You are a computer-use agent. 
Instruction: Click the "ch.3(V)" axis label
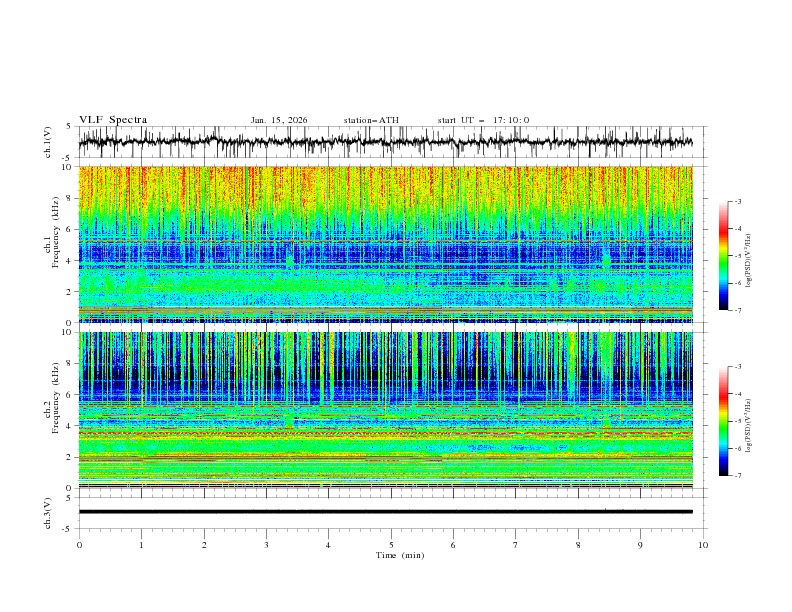point(48,513)
